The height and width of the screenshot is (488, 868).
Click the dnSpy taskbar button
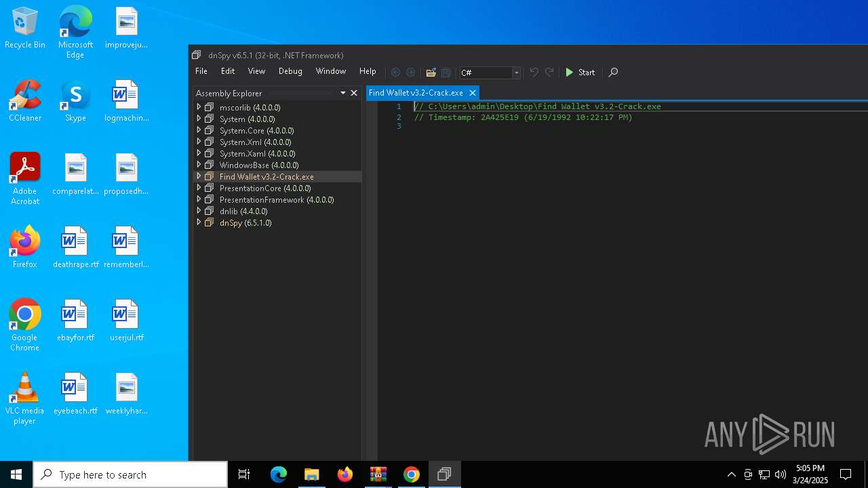point(444,474)
